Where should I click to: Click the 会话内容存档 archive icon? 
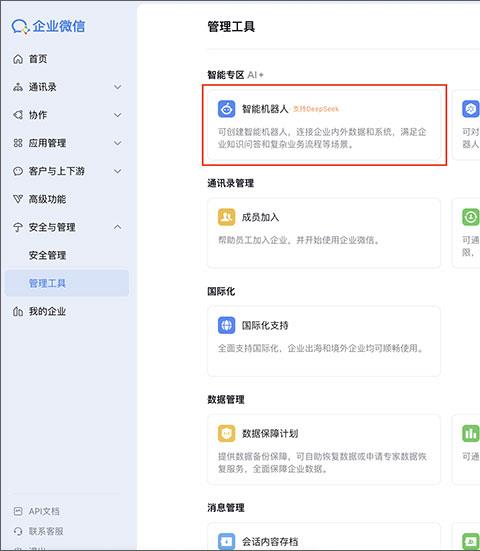pos(227,542)
